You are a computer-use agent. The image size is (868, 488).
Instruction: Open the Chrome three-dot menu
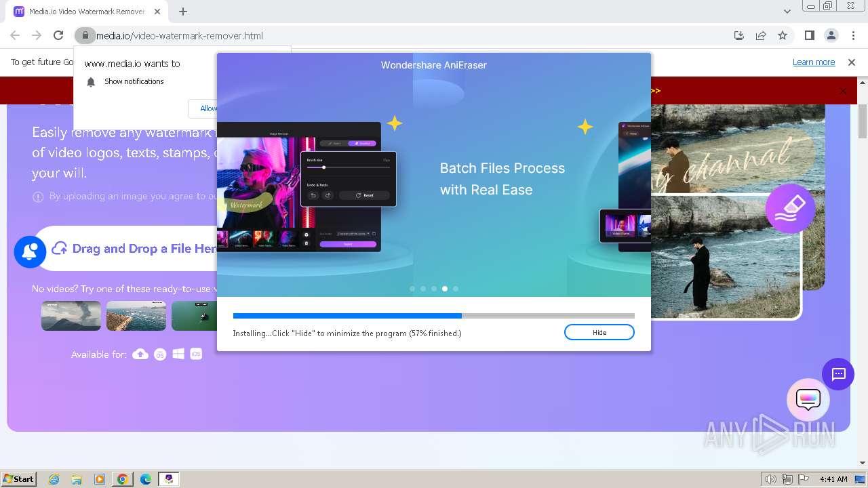tap(853, 35)
